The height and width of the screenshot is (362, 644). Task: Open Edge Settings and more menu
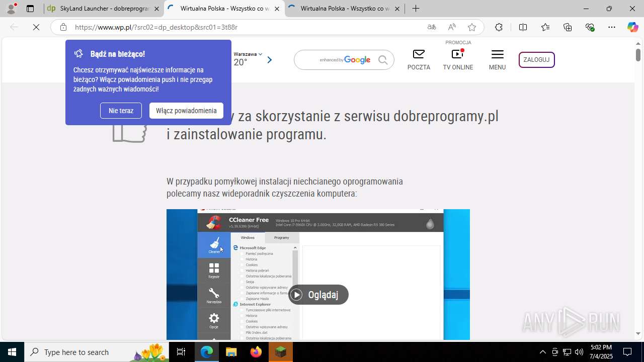coord(612,27)
